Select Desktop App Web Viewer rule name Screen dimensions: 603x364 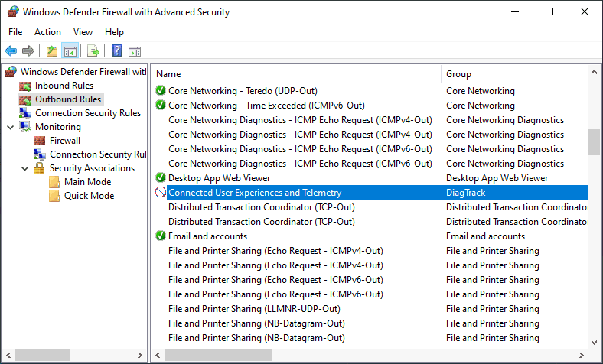pyautogui.click(x=219, y=178)
